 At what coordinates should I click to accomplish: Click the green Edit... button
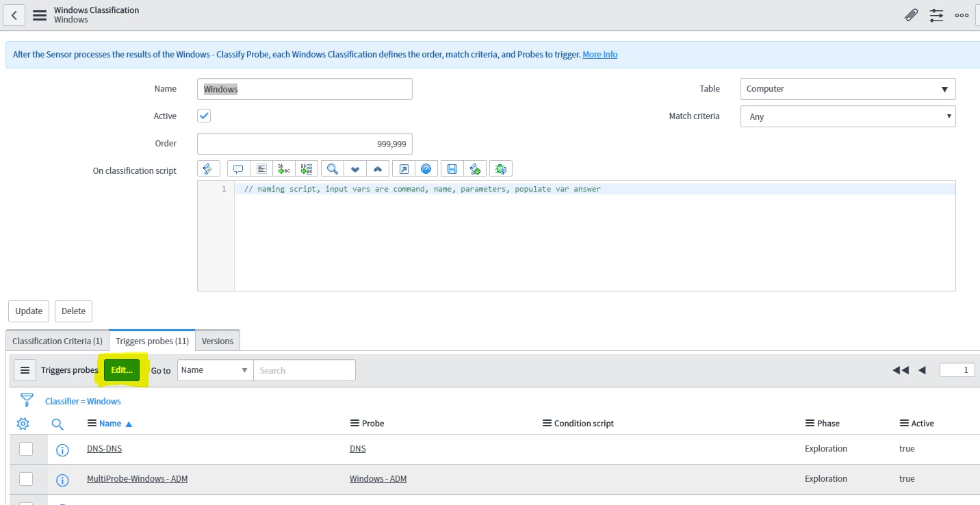point(122,370)
